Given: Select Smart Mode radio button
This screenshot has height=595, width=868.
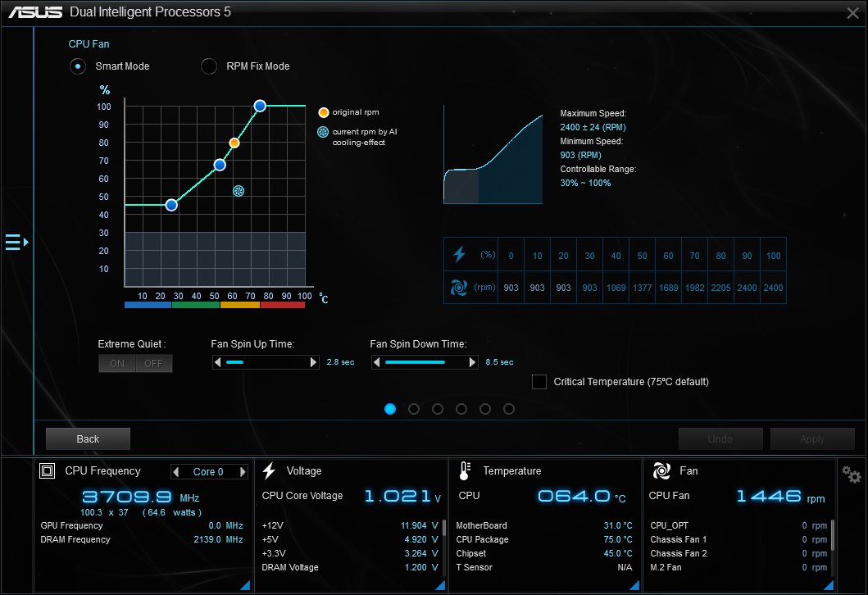Looking at the screenshot, I should pos(78,66).
